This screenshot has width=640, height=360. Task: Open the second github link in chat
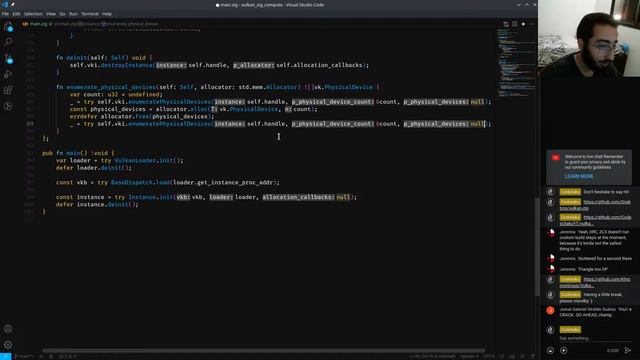click(x=596, y=220)
